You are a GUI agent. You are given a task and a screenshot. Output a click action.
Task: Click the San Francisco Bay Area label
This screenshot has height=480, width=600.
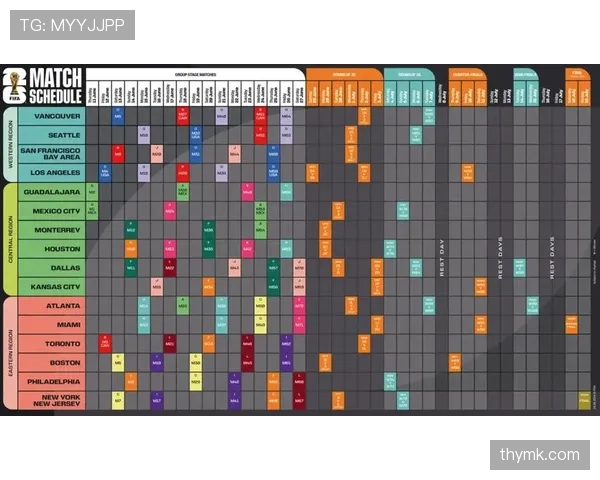click(x=52, y=154)
